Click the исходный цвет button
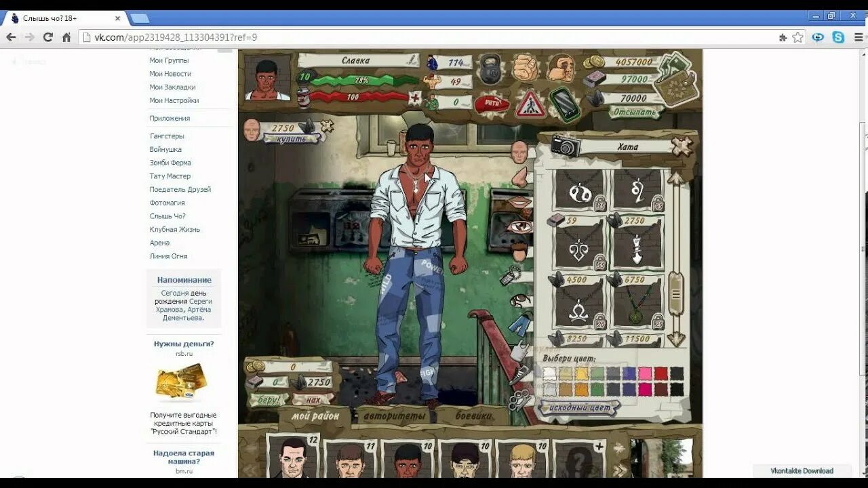The height and width of the screenshot is (488, 868). 580,407
